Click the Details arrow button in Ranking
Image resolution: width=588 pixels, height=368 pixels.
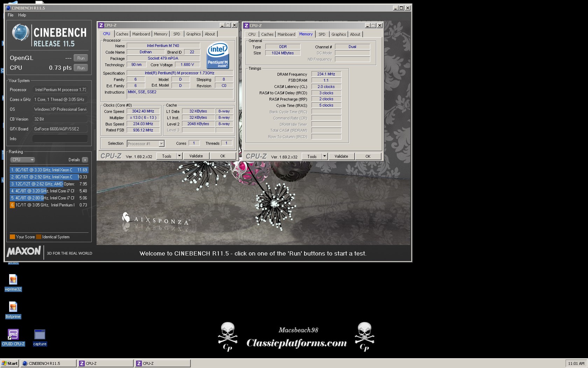click(85, 160)
